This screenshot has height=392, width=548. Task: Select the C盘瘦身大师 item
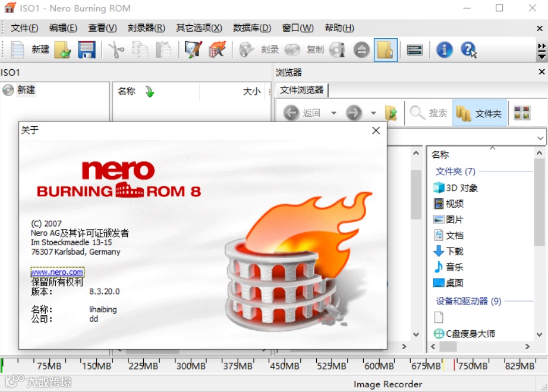point(465,333)
